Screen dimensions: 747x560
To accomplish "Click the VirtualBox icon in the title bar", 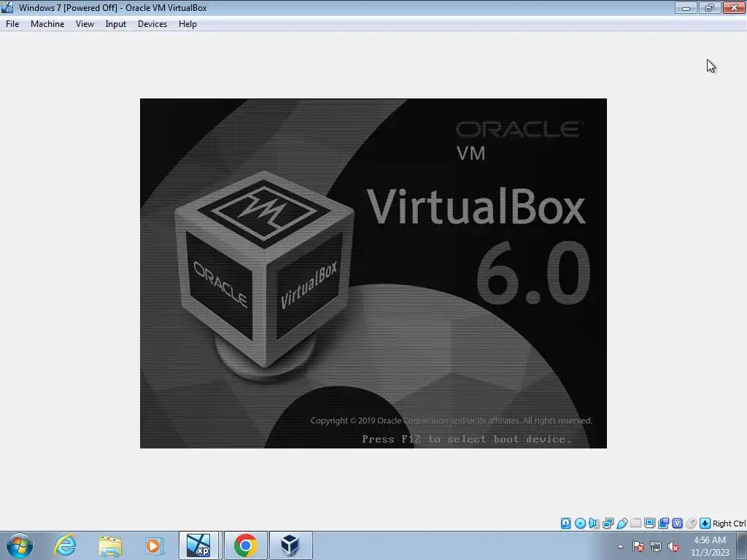I will pos(7,7).
